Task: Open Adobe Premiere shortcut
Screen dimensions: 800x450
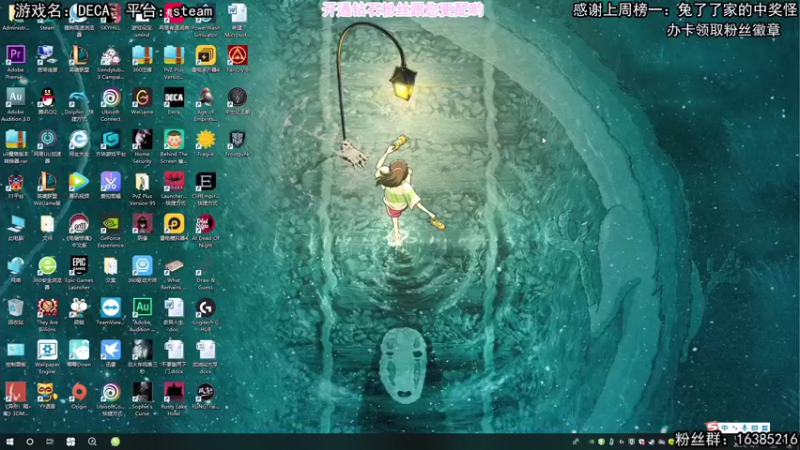Action: [15, 61]
